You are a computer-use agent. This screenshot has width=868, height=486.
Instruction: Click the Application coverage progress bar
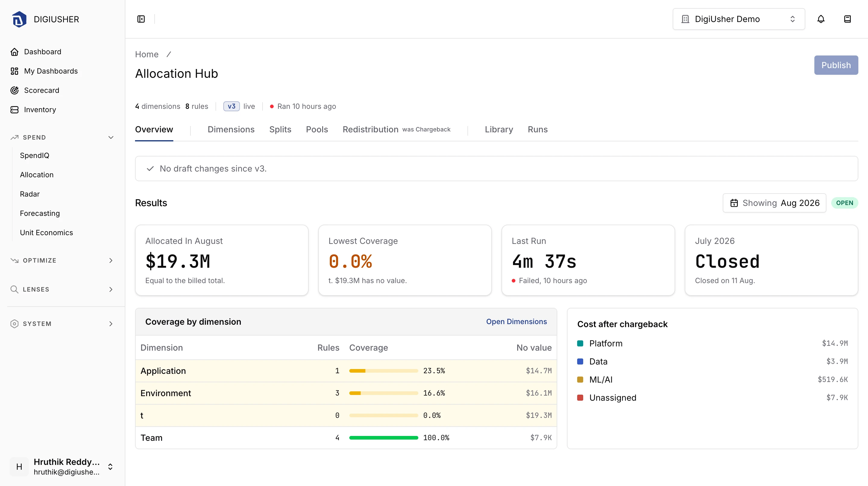pyautogui.click(x=383, y=371)
